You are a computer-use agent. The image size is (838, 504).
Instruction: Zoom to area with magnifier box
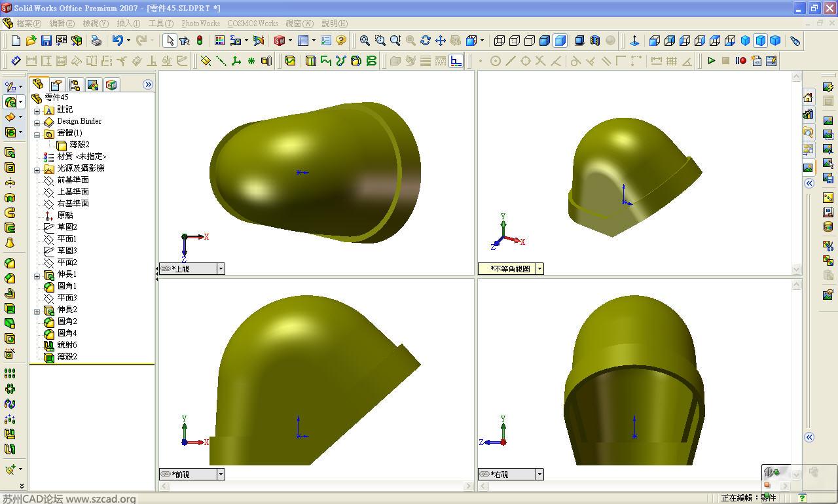click(x=380, y=41)
